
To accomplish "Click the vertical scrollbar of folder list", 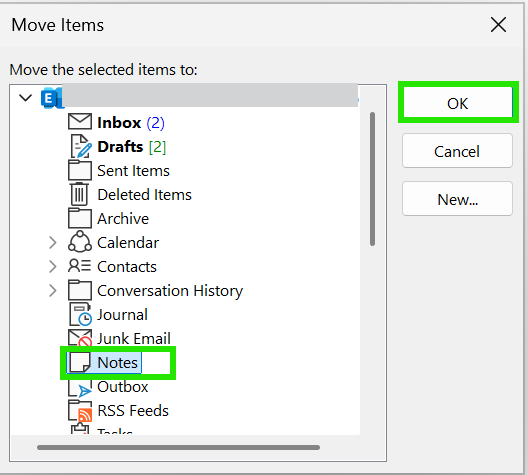I will click(x=372, y=179).
